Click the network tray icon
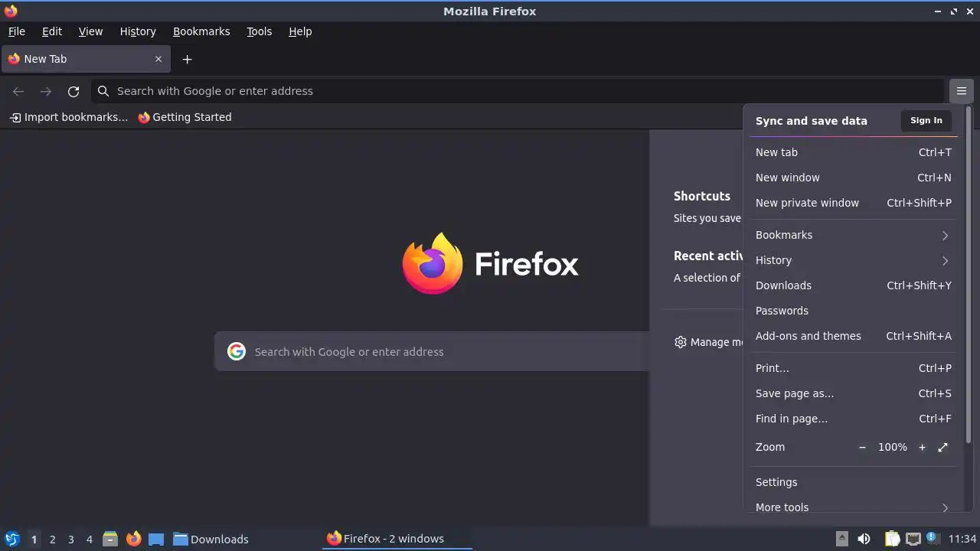This screenshot has width=980, height=551. click(x=913, y=539)
